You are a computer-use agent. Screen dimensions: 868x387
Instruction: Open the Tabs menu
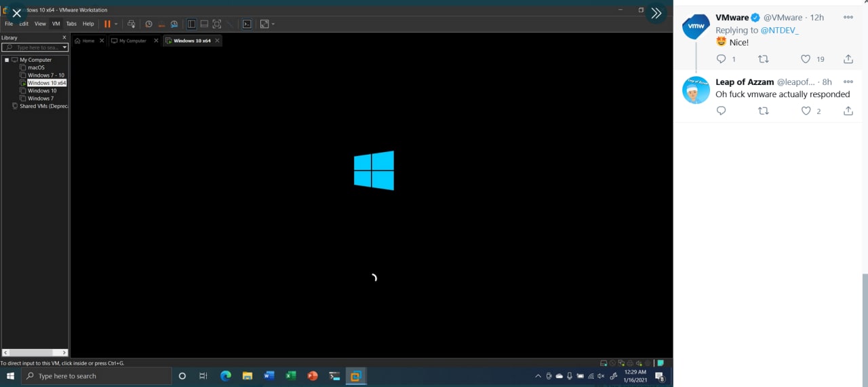pyautogui.click(x=71, y=24)
